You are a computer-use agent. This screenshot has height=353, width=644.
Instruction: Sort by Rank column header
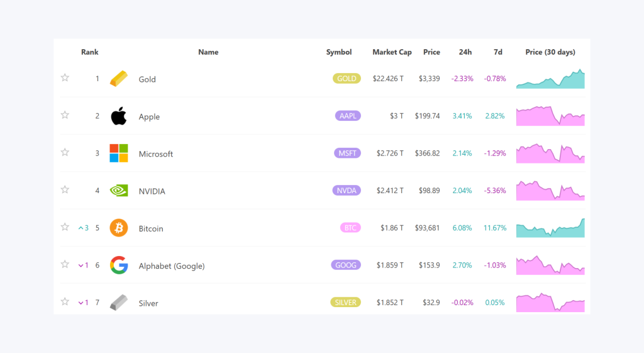(89, 52)
